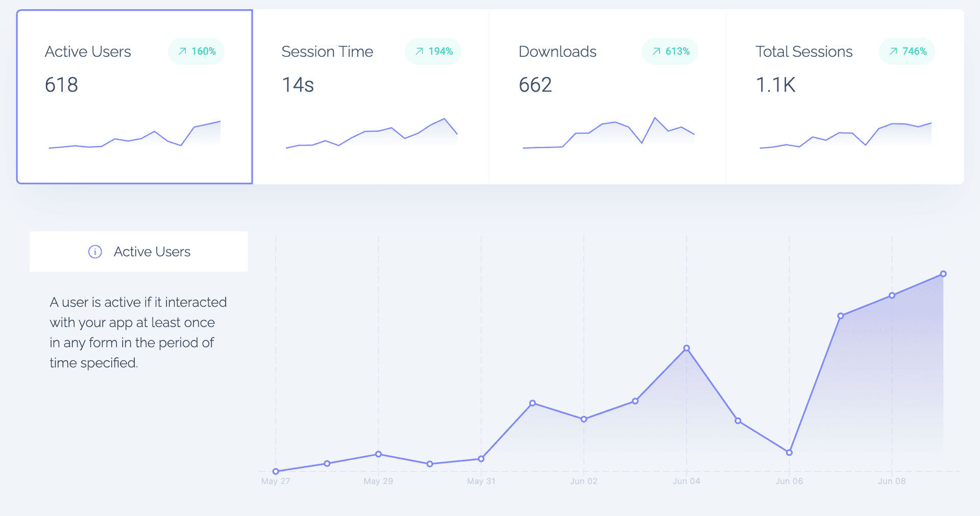Select the Active Users metric card

tap(134, 97)
